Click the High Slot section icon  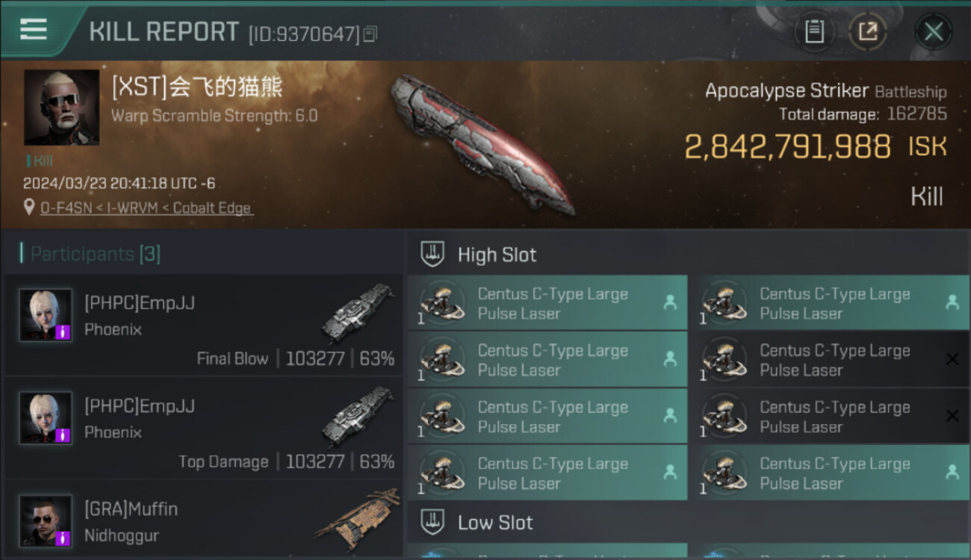click(433, 254)
